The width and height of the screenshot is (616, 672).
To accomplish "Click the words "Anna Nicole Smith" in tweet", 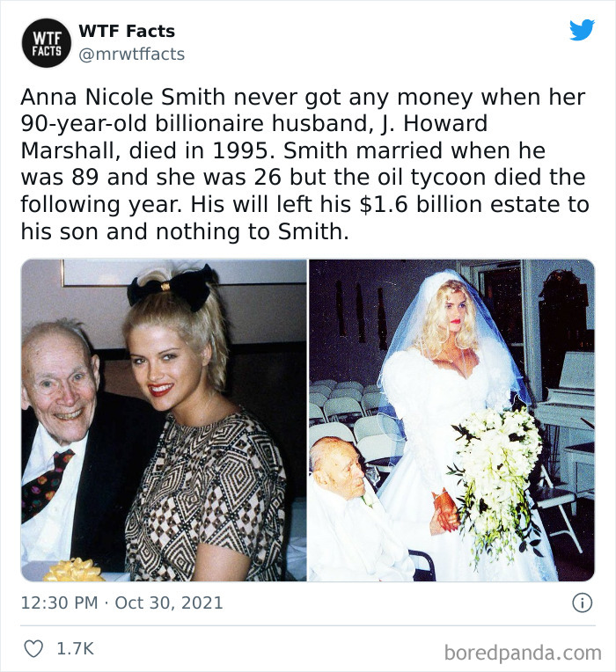I will 122,97.
